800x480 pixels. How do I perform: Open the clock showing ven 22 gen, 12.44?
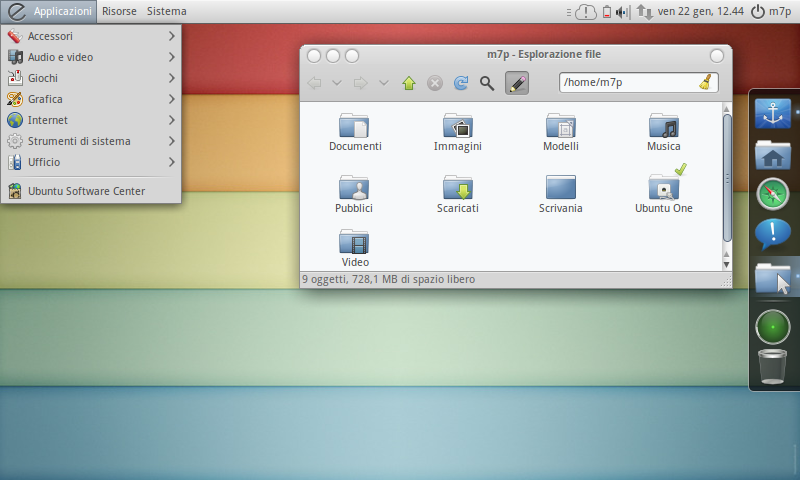700,11
